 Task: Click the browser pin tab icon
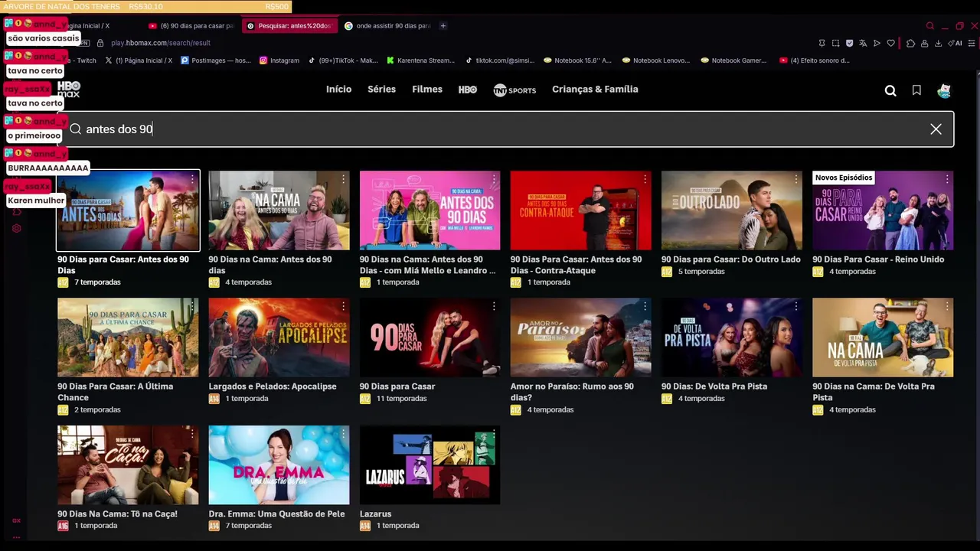[x=822, y=43]
